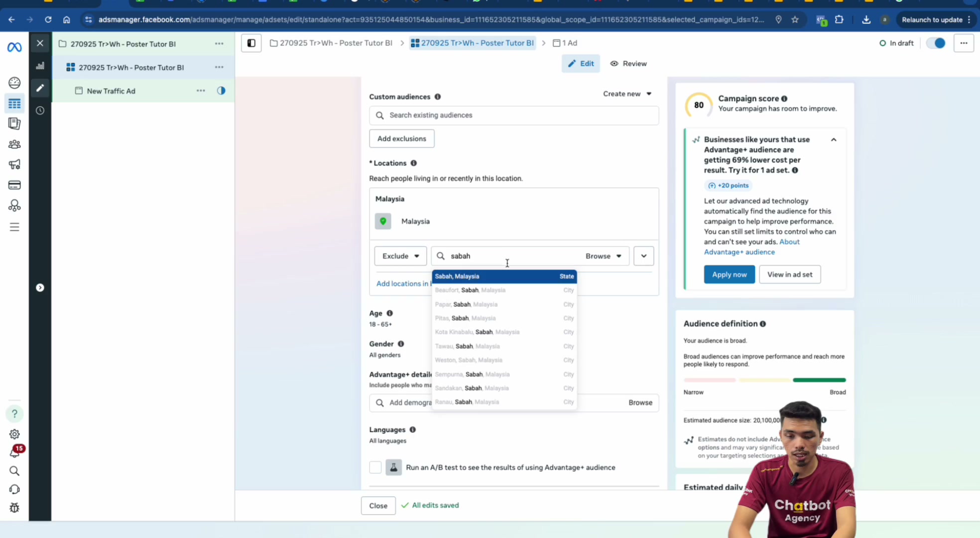Select the New Traffic Ad tree item

tap(111, 91)
